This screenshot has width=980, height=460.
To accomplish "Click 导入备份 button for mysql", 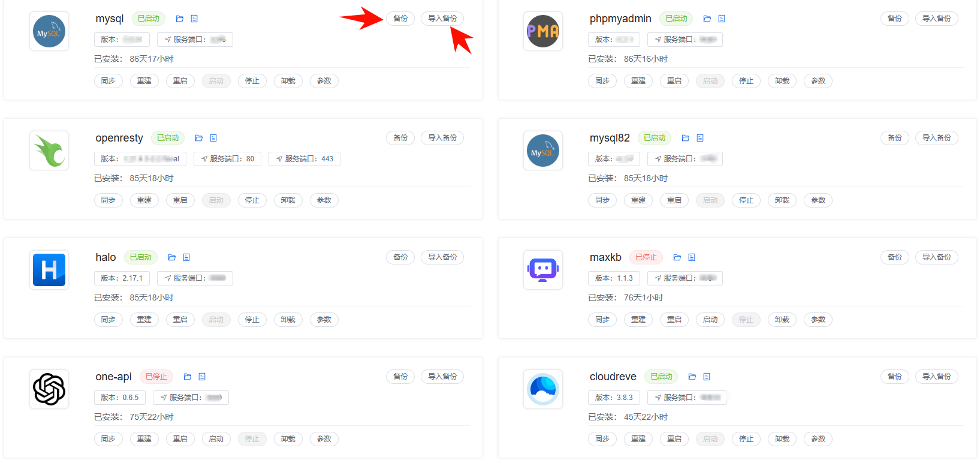I will point(442,19).
